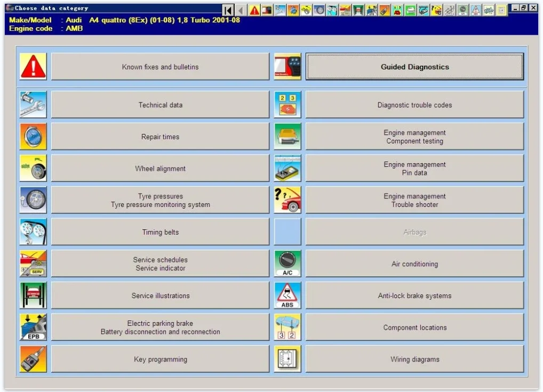Click the ABS warning sign icon
The image size is (543, 392).
click(x=288, y=295)
